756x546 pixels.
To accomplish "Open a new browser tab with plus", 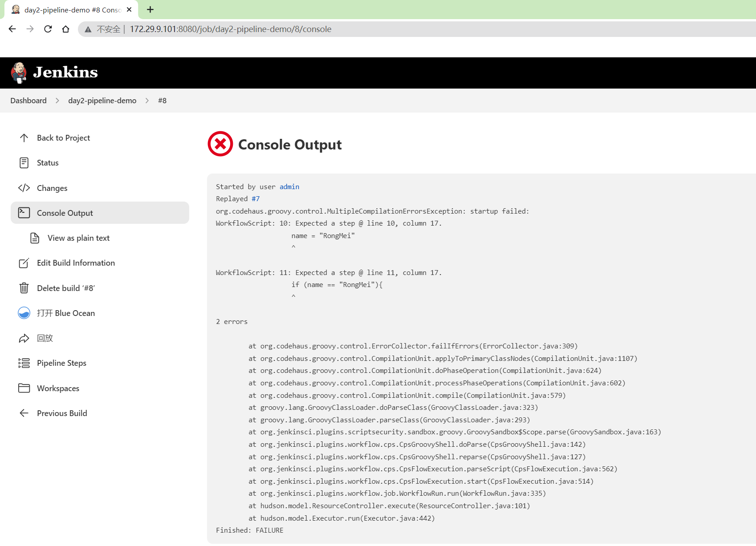I will (x=150, y=9).
